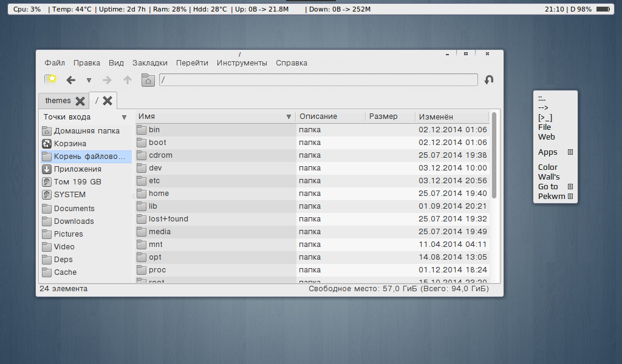Screen dimensions: 622x364
Task: Click the reload icon beside path bar
Action: tap(489, 79)
